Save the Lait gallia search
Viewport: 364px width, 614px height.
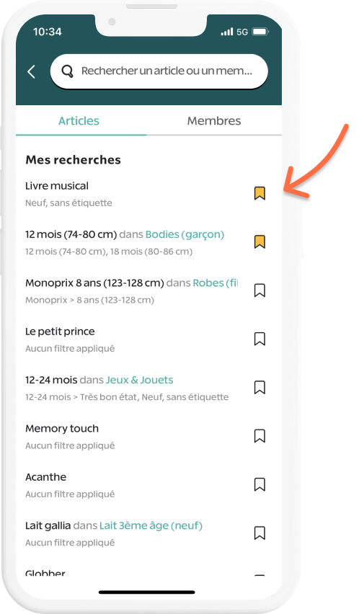coord(259,533)
